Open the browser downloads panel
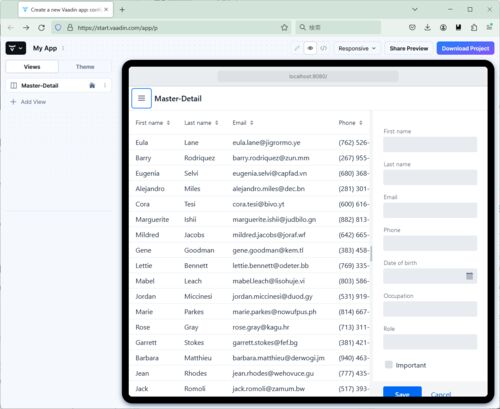The width and height of the screenshot is (500, 409). (x=427, y=28)
